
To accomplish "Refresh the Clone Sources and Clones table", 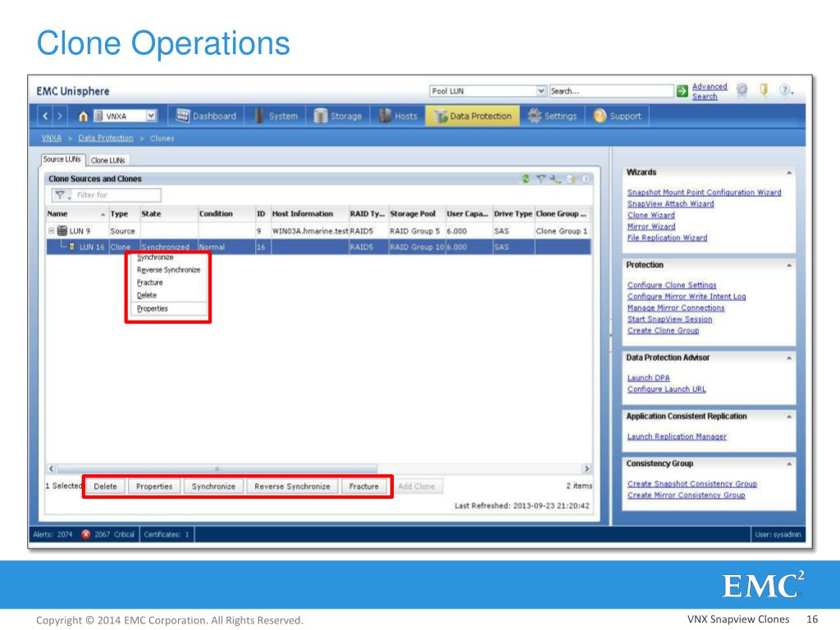I will click(526, 178).
